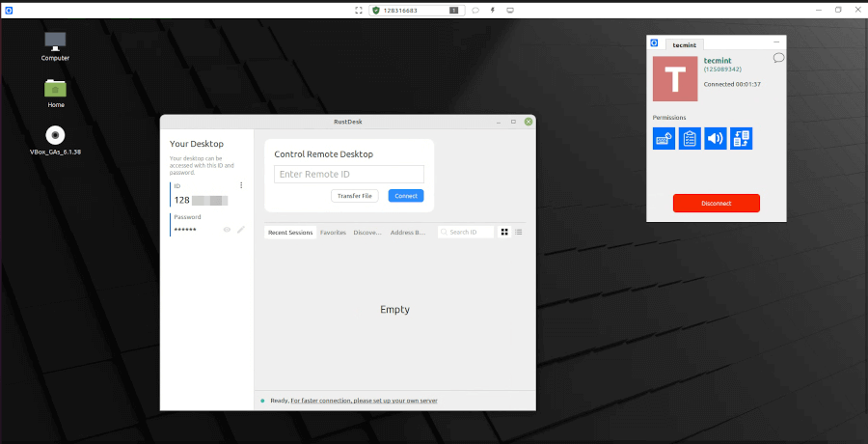The width and height of the screenshot is (868, 444).
Task: Open the set up your own server link
Action: click(365, 401)
